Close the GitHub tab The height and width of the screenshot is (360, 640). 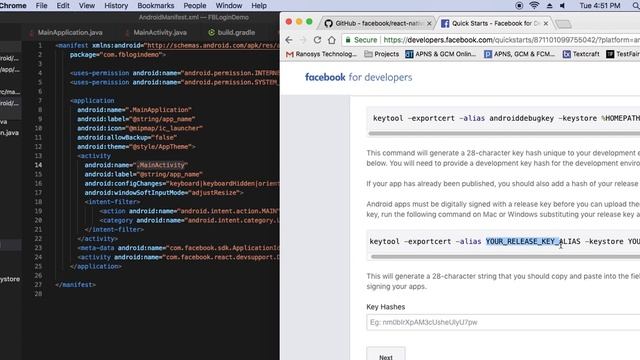coord(429,24)
